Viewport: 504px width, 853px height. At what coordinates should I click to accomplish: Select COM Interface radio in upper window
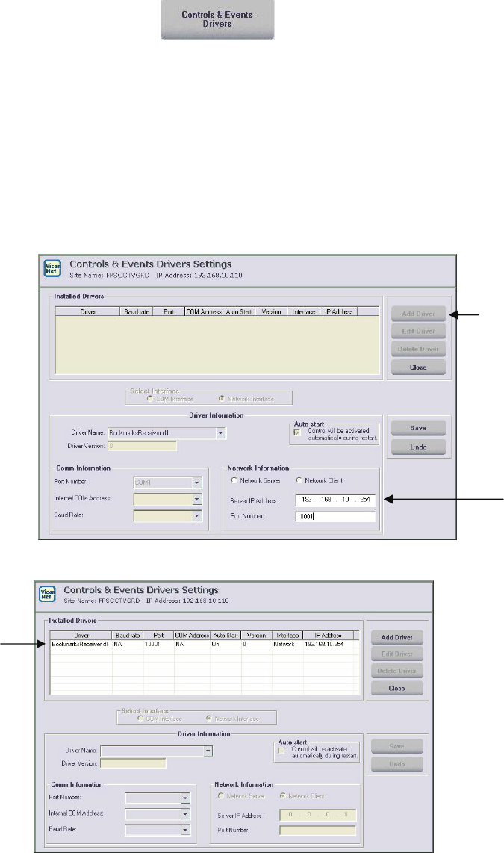(150, 399)
